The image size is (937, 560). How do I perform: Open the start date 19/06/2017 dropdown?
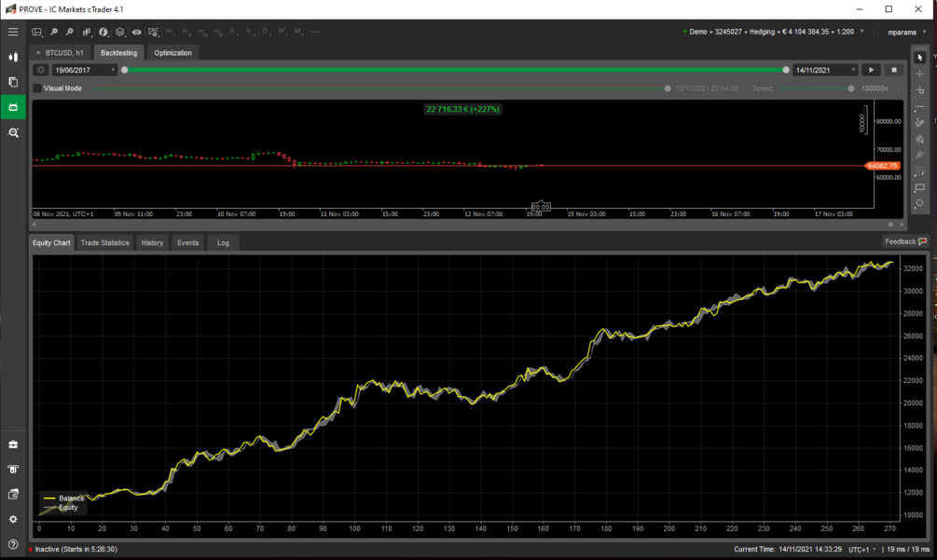tap(84, 70)
